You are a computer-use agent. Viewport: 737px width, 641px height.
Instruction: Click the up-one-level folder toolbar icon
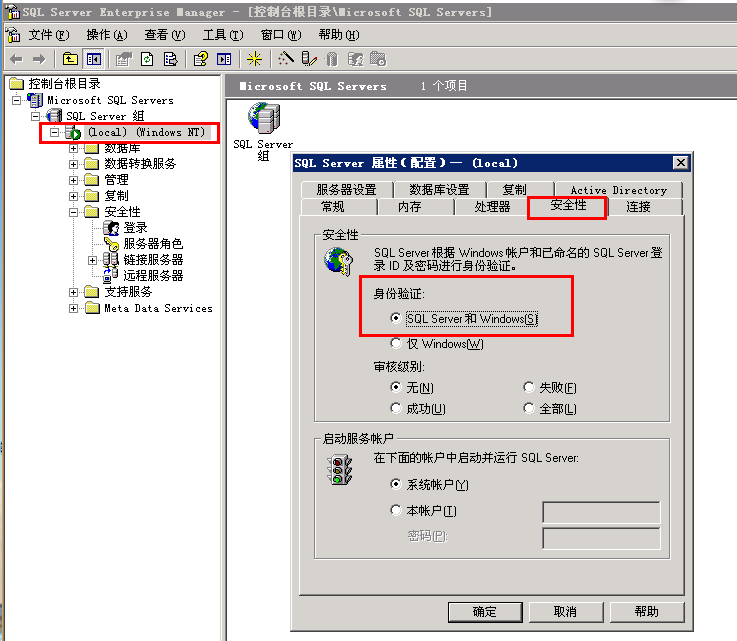click(70, 59)
